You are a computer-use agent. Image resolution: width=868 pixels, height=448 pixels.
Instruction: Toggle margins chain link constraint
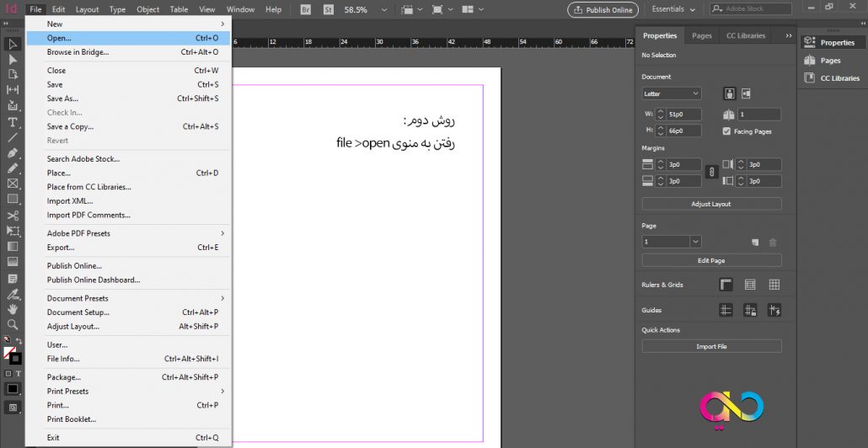coord(712,173)
